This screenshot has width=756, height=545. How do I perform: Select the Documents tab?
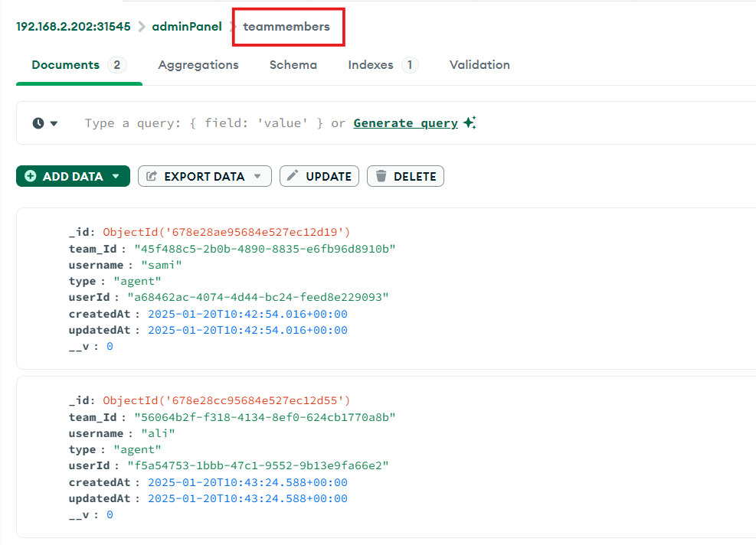point(66,65)
